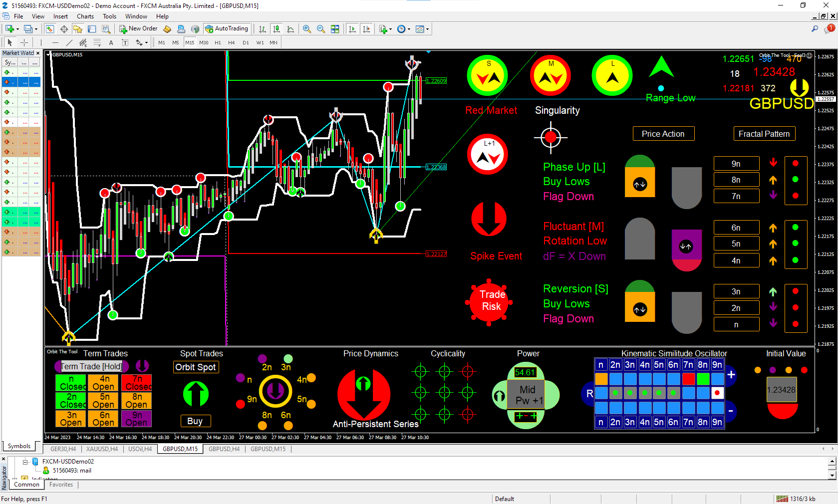Click the chart shift marker at chart top
838x504 pixels.
pos(428,52)
